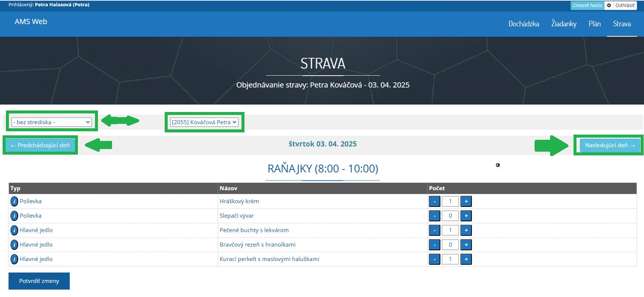Screen dimensions: 644x297
Task: Increase count for Slepačí vývar
Action: click(x=466, y=216)
